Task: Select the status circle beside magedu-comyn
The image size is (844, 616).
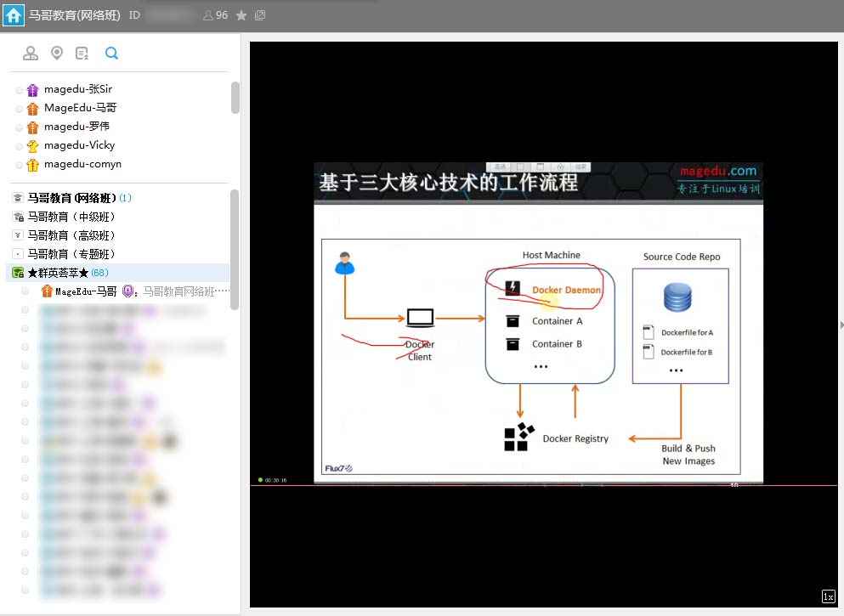Action: 20,165
